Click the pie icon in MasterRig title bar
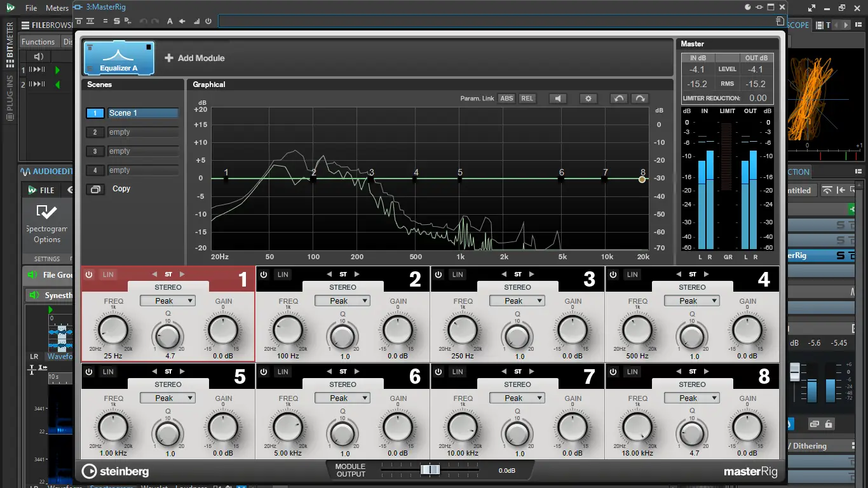The height and width of the screenshot is (488, 868). tap(748, 7)
